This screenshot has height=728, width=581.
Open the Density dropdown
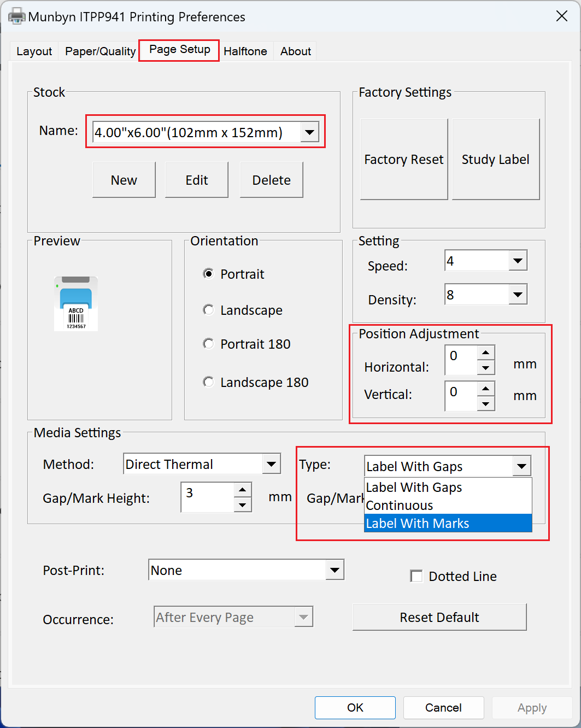(x=518, y=295)
